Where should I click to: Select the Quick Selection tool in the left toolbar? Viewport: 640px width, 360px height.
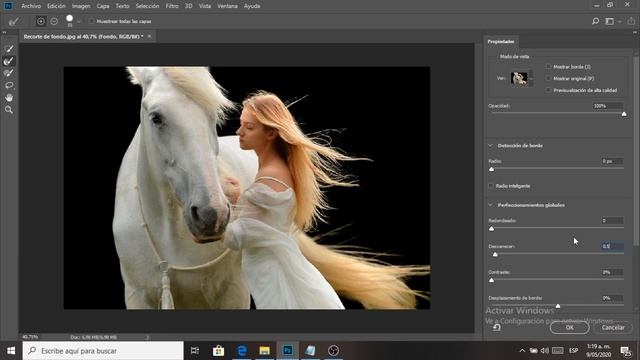point(9,49)
